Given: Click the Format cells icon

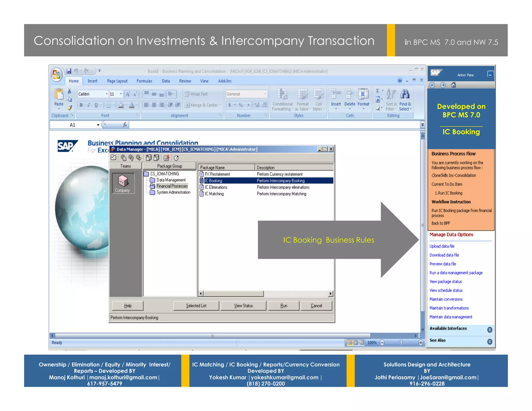Looking at the screenshot, I should pyautogui.click(x=363, y=94).
